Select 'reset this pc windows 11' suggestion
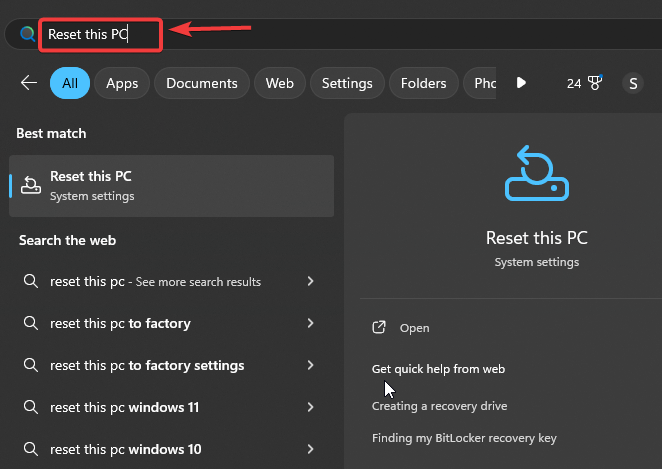 pos(169,407)
